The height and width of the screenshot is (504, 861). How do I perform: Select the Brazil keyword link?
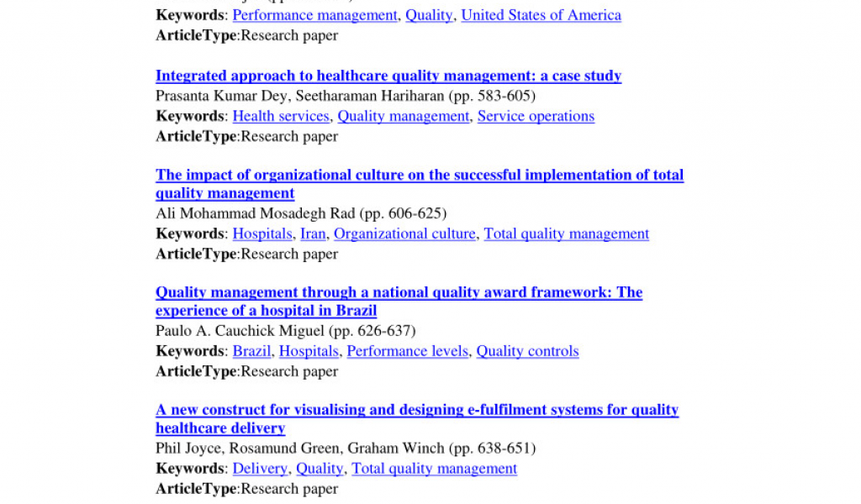click(x=251, y=351)
